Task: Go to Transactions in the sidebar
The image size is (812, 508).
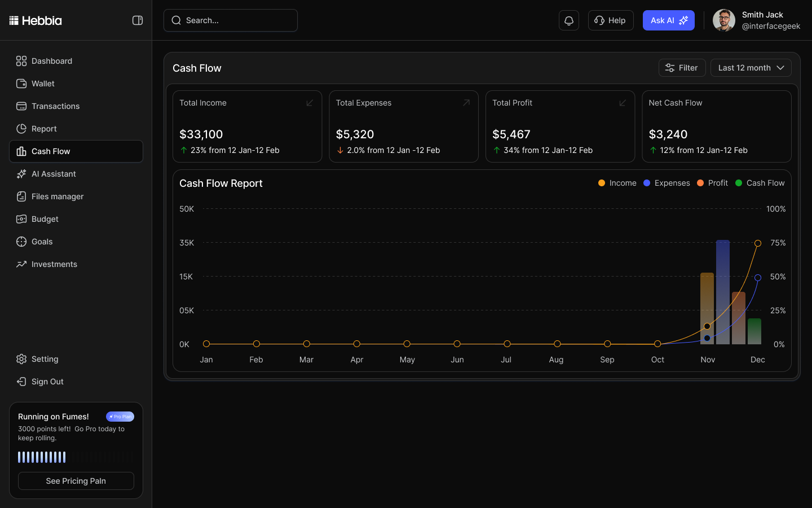Action: point(55,106)
